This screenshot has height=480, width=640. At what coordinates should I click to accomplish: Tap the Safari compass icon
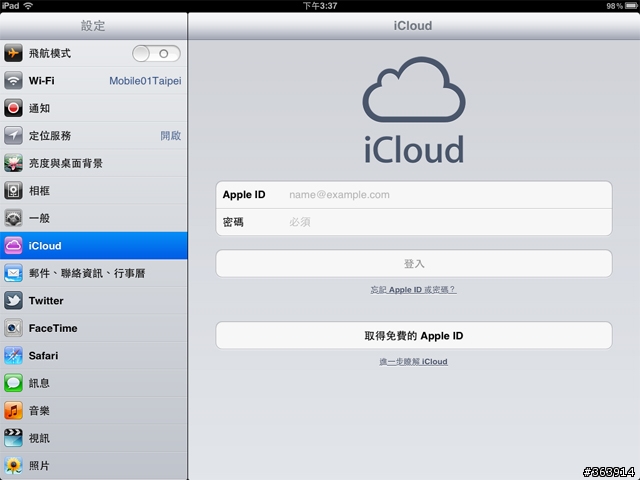click(13, 356)
